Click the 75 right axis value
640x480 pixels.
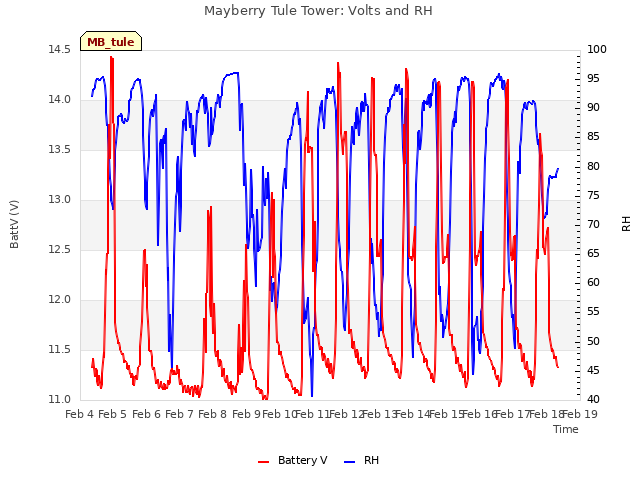point(593,195)
